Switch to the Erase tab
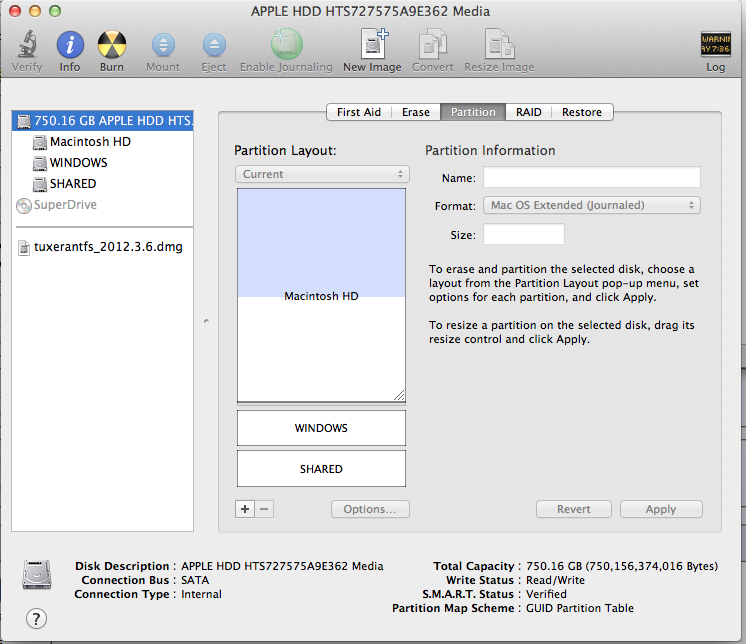The image size is (746, 644). [416, 112]
